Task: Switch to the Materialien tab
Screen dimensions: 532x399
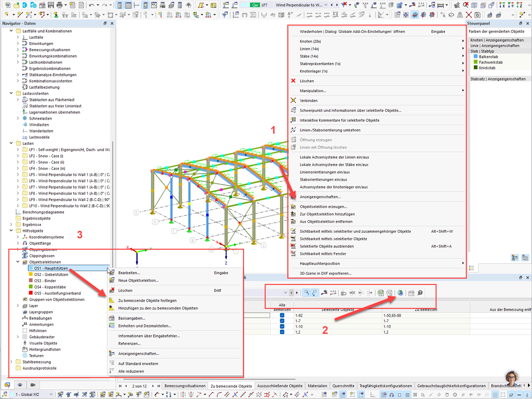Action: 318,386
